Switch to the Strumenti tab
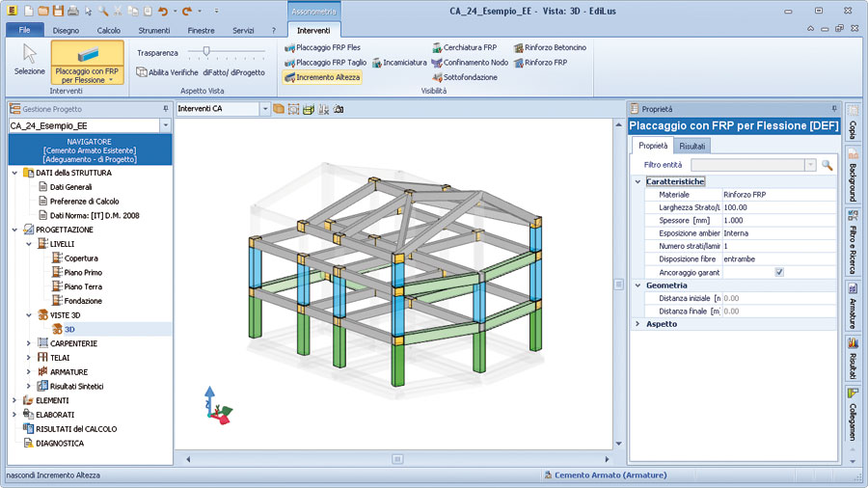 [x=154, y=31]
